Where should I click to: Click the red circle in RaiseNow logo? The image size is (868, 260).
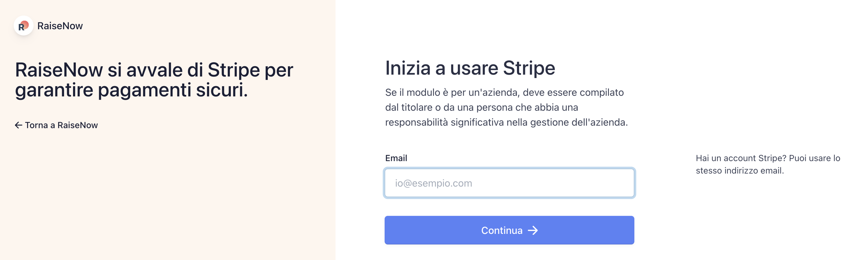tap(25, 25)
